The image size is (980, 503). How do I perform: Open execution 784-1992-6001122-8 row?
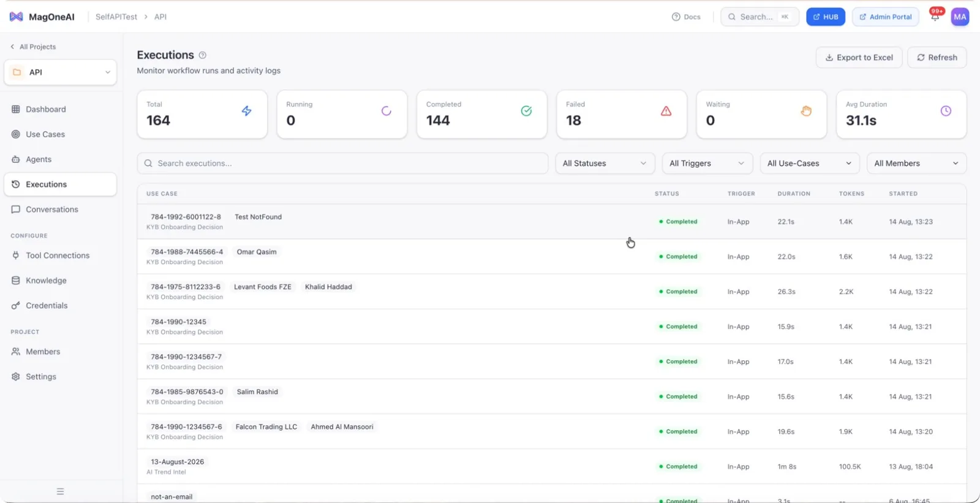coord(552,222)
